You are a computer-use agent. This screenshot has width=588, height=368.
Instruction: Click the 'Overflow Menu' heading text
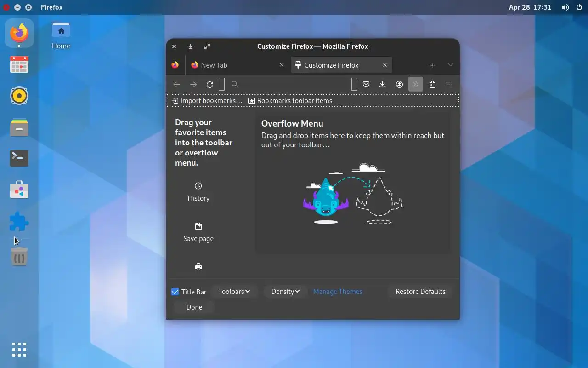[x=292, y=123]
